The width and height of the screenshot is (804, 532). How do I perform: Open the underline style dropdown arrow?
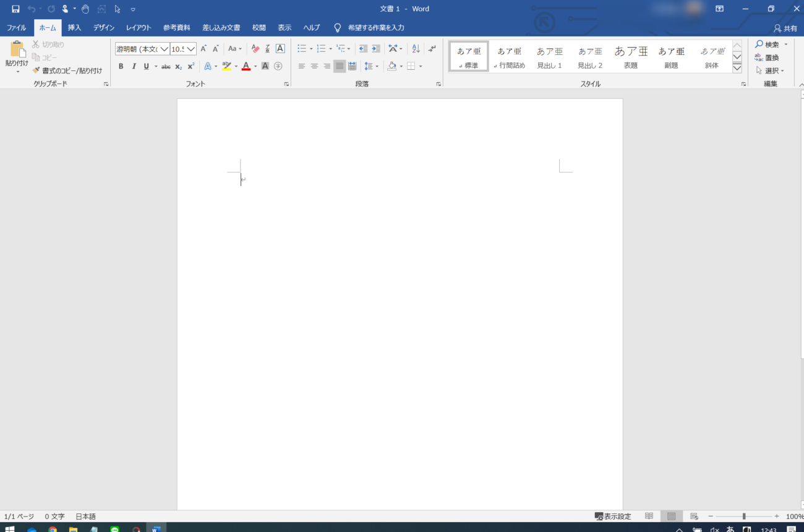[x=156, y=66]
